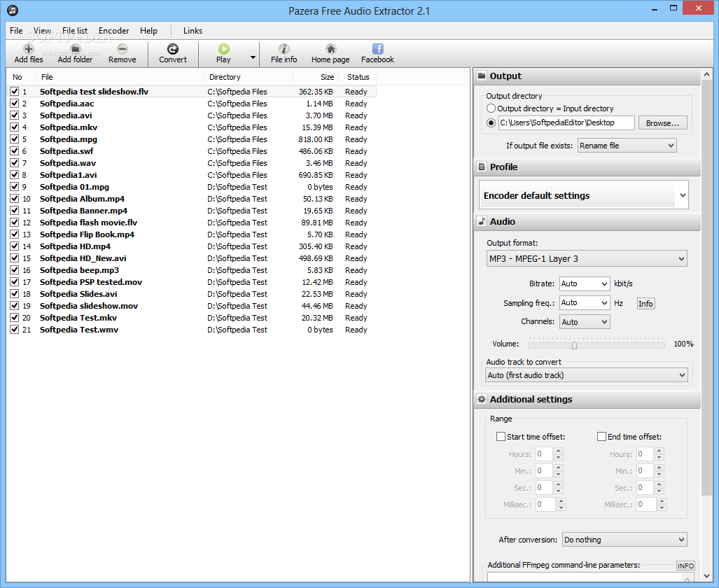Click the output directory path field
719x588 pixels.
tap(567, 123)
